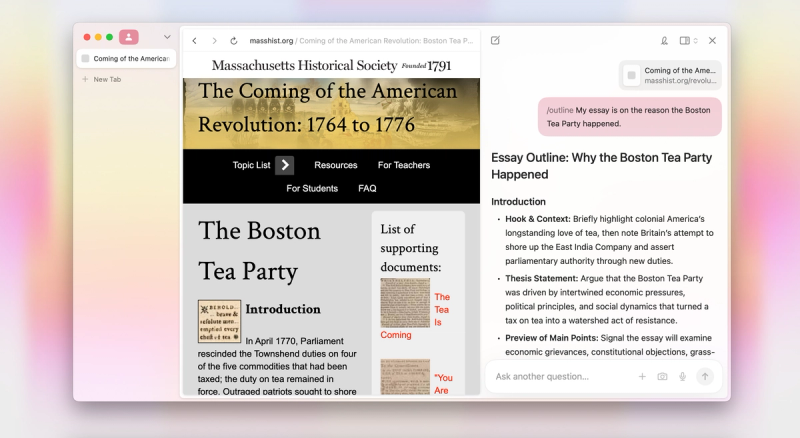Expand Topic List with arrow button

[285, 165]
